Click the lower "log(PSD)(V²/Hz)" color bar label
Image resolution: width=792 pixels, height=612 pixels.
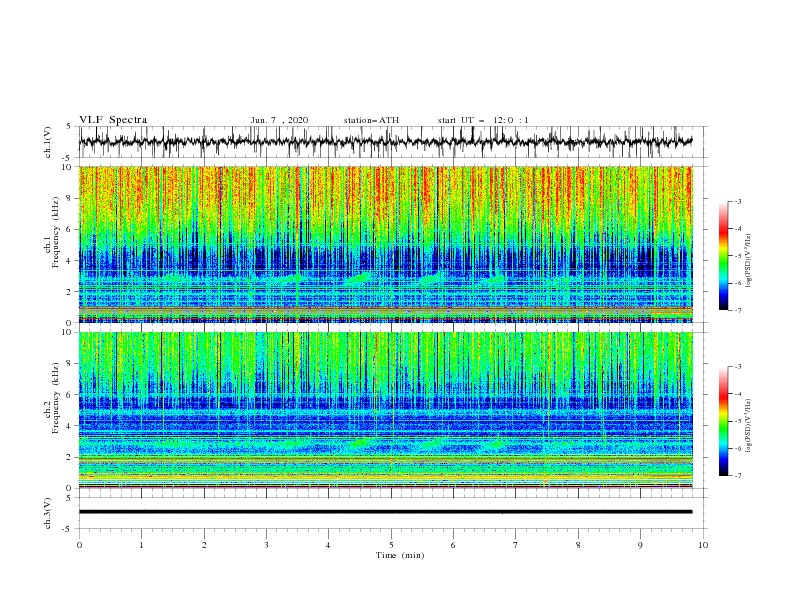(749, 425)
